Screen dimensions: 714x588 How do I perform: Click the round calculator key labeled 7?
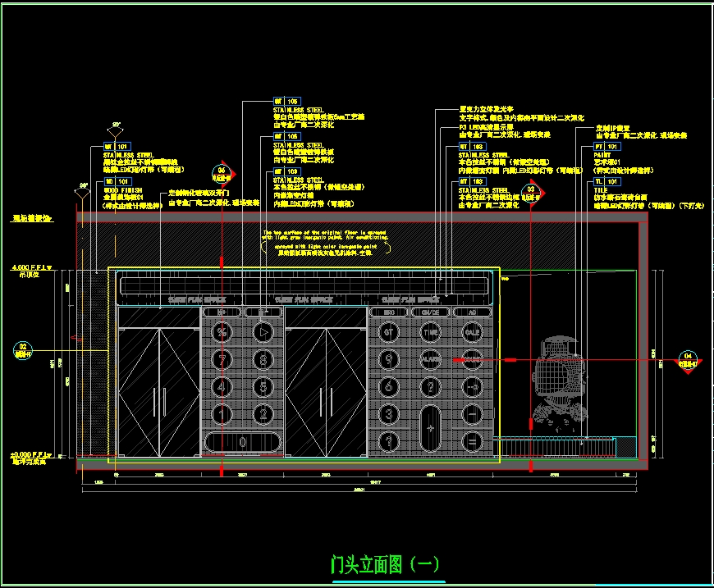tap(222, 359)
